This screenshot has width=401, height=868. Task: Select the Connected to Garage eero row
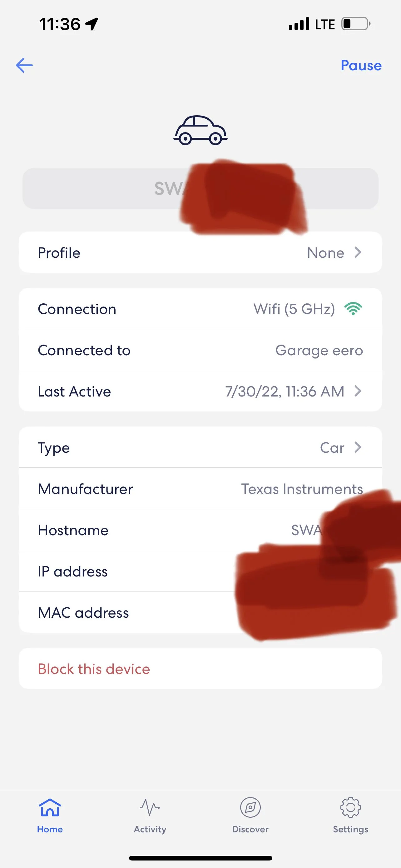tap(200, 350)
